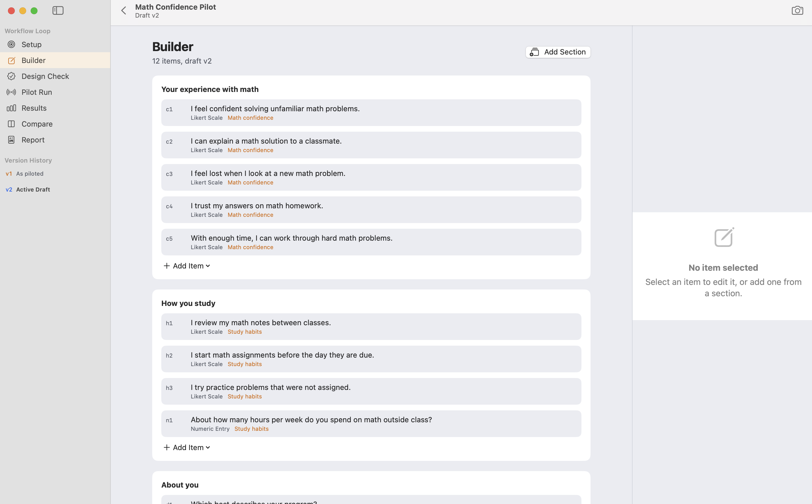Click the Setup target icon
Screen dimensions: 812x504
11,44
